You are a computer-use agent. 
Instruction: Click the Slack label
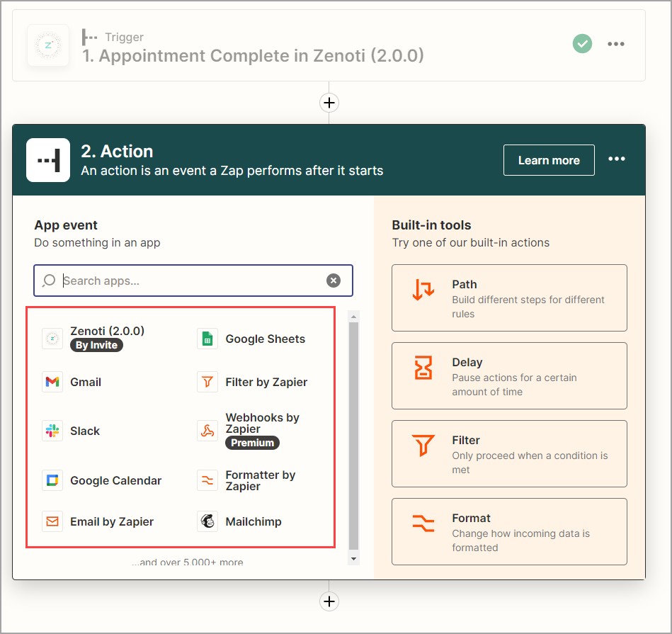pyautogui.click(x=85, y=431)
